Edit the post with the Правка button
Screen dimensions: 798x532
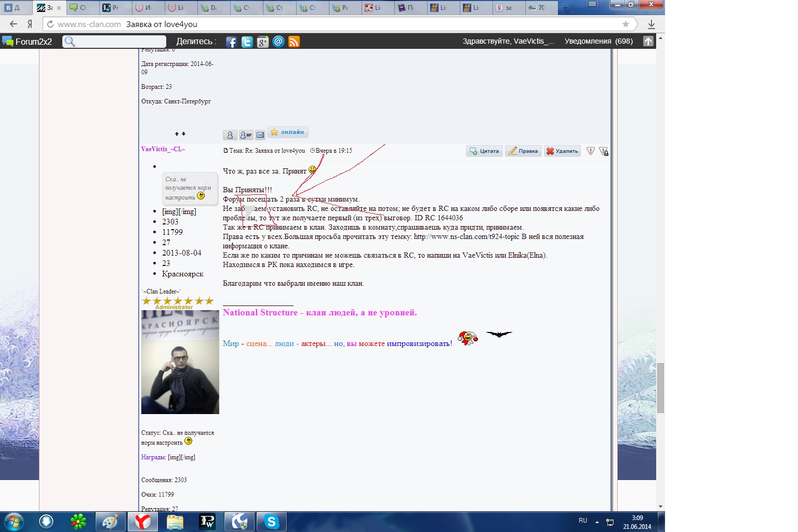523,151
